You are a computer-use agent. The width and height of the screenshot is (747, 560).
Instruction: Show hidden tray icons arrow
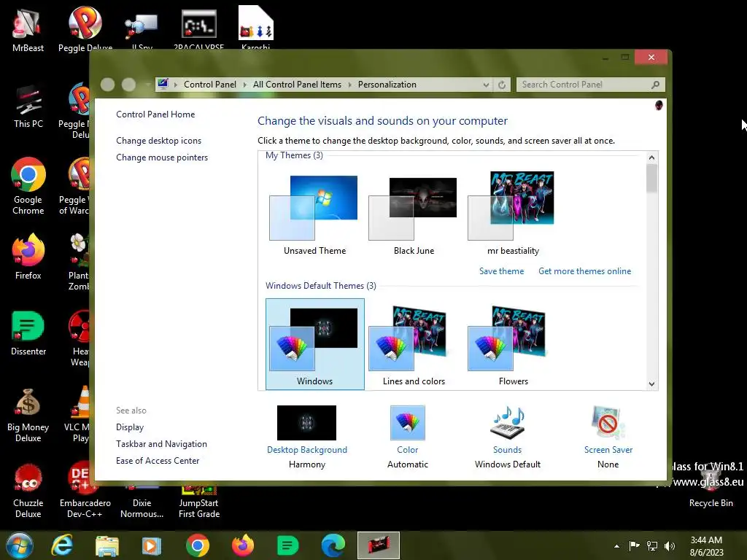(617, 546)
